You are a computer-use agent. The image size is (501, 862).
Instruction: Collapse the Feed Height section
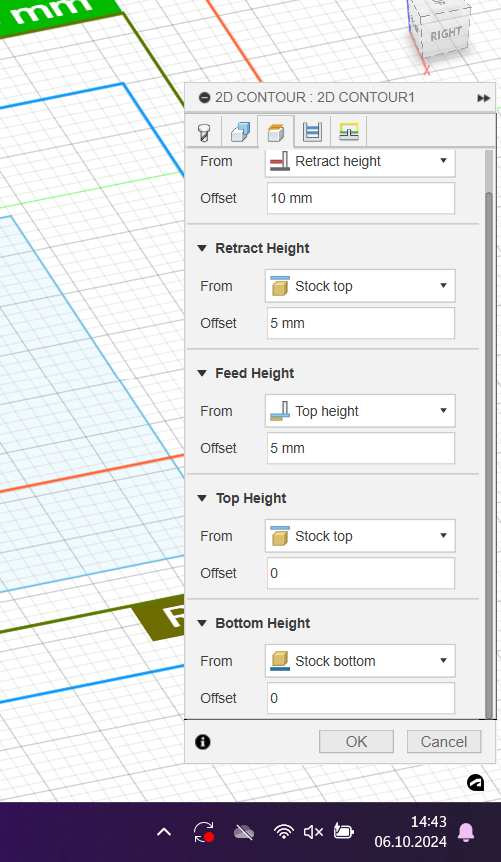click(x=202, y=373)
